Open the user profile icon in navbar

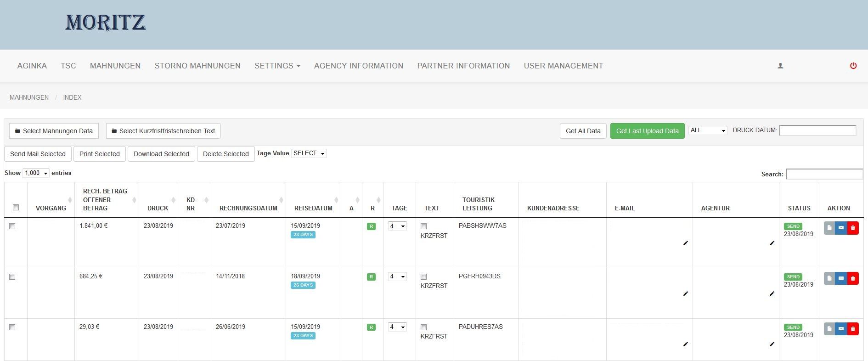[x=780, y=66]
